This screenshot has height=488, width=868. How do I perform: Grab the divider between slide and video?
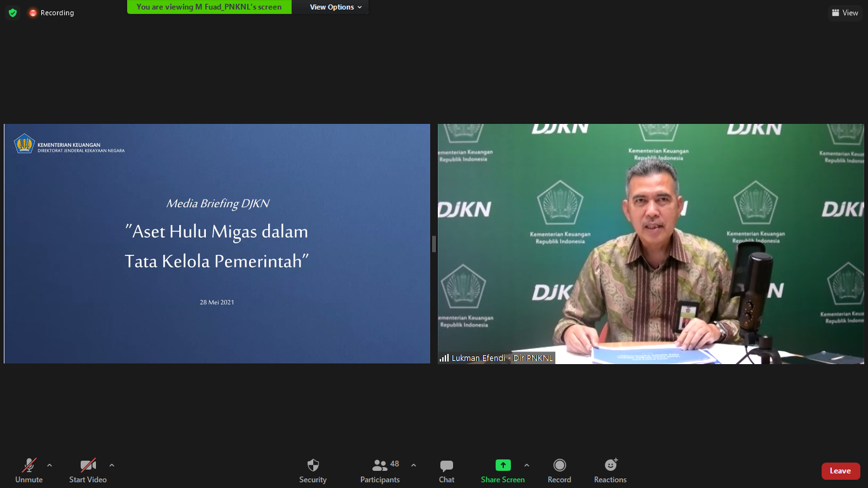[434, 244]
